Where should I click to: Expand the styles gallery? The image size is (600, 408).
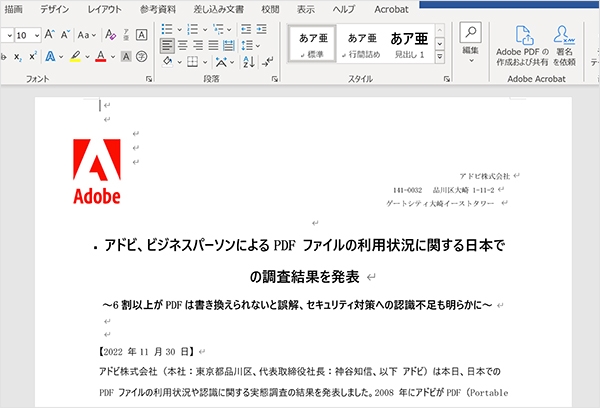tap(440, 57)
